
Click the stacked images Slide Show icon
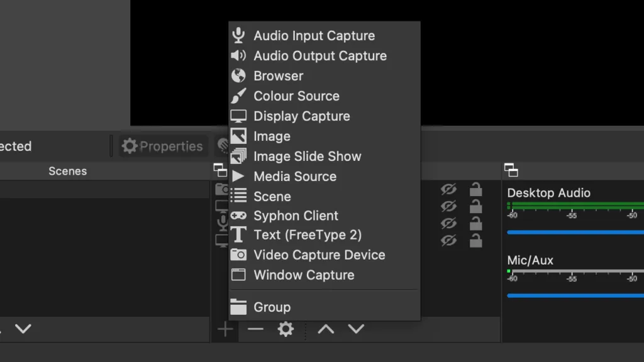click(238, 156)
